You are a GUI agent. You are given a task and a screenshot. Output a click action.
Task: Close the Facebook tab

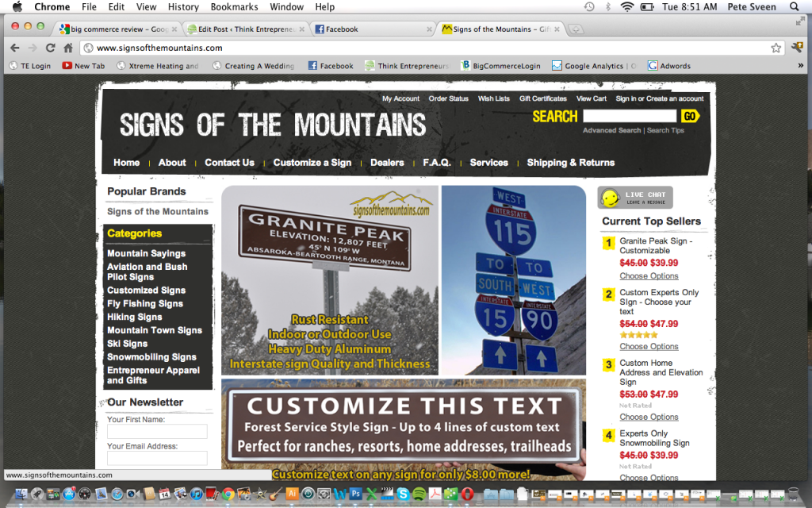pyautogui.click(x=429, y=29)
